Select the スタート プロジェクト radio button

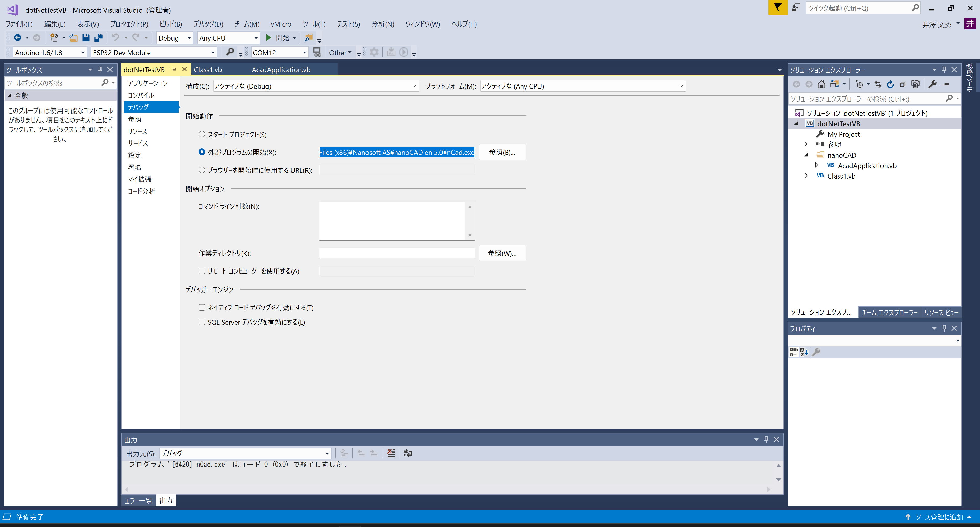tap(202, 134)
